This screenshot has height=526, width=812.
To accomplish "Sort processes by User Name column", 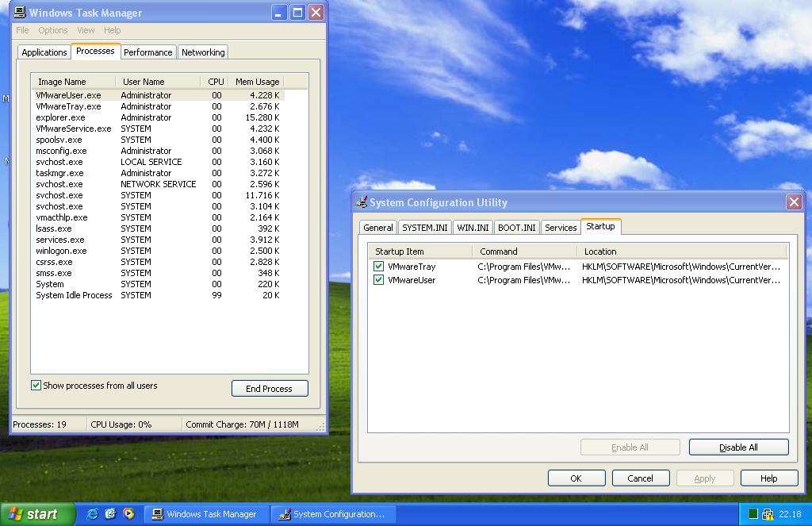I will [x=158, y=82].
